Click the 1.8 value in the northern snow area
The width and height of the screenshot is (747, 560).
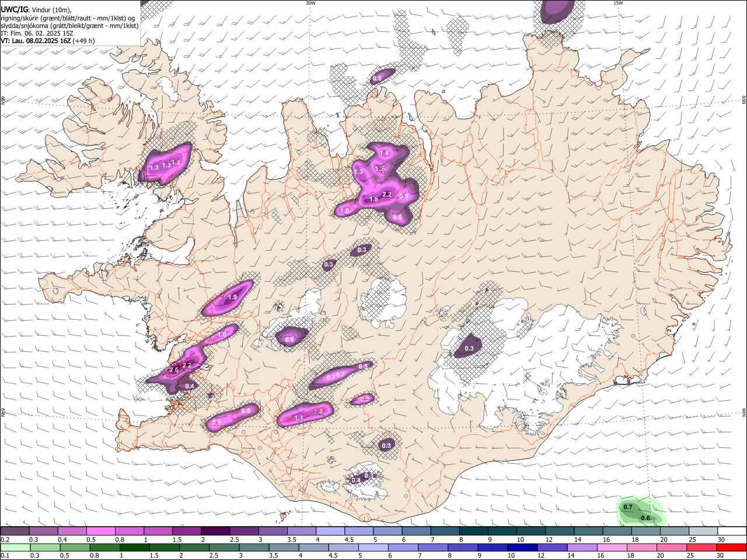point(373,199)
